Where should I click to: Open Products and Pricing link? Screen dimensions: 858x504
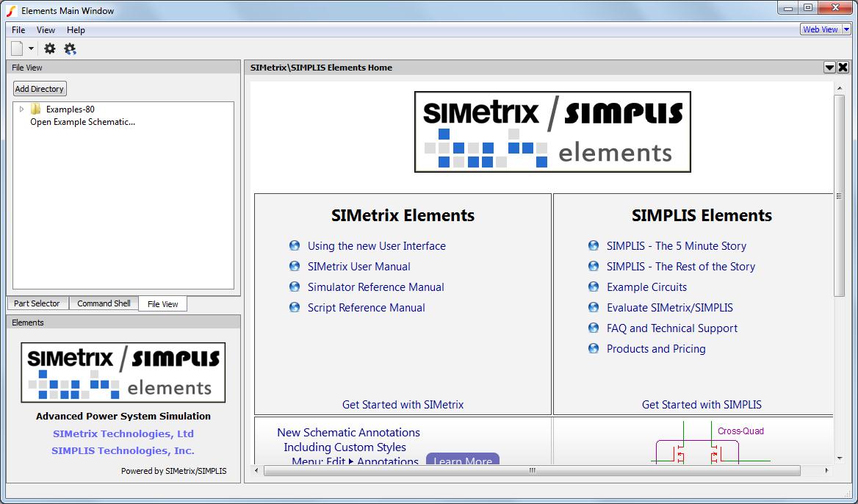click(656, 348)
